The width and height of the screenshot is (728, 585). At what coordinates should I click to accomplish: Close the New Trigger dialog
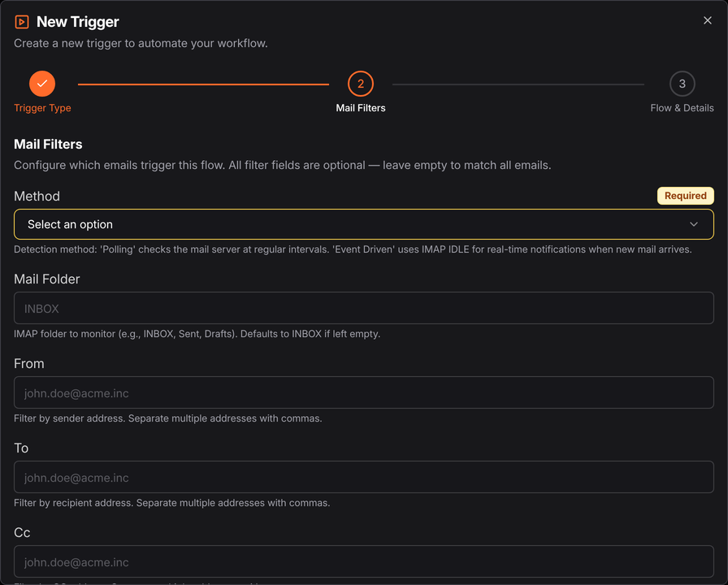point(707,20)
